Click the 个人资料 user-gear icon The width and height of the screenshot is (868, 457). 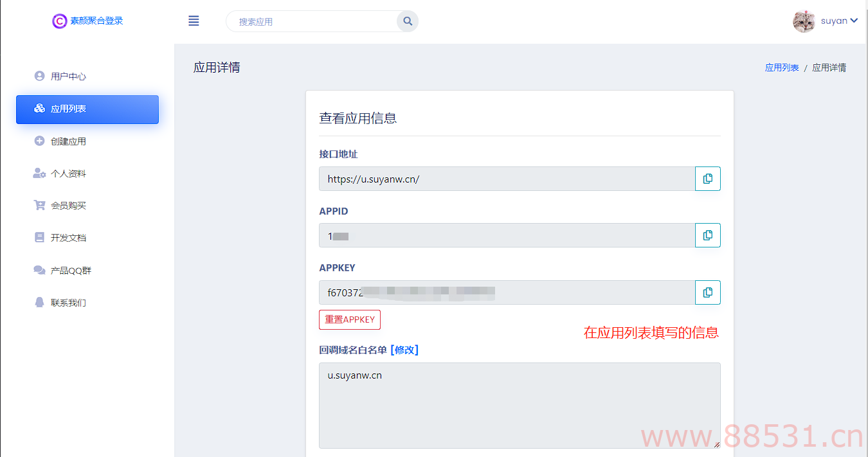click(x=39, y=174)
